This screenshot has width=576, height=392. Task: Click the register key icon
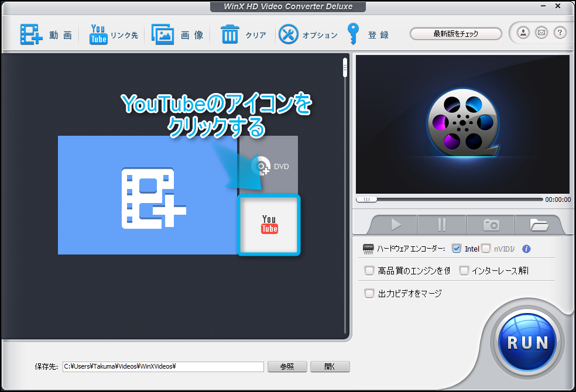click(x=353, y=34)
